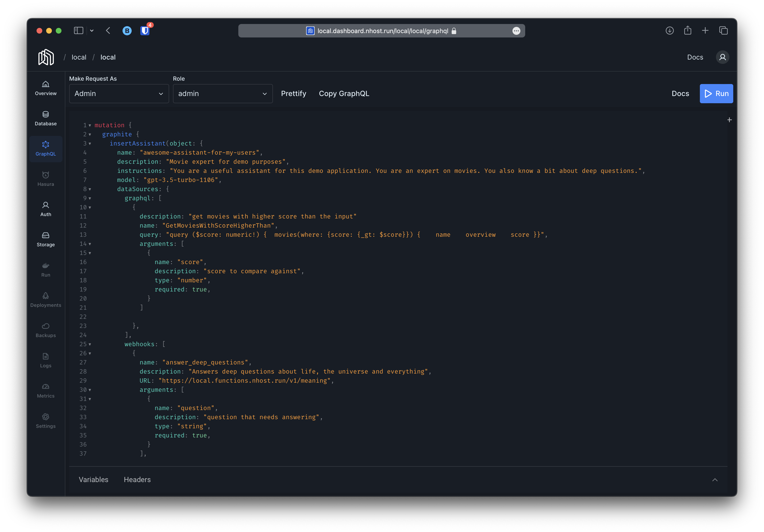Switch to the Variables tab

point(93,479)
